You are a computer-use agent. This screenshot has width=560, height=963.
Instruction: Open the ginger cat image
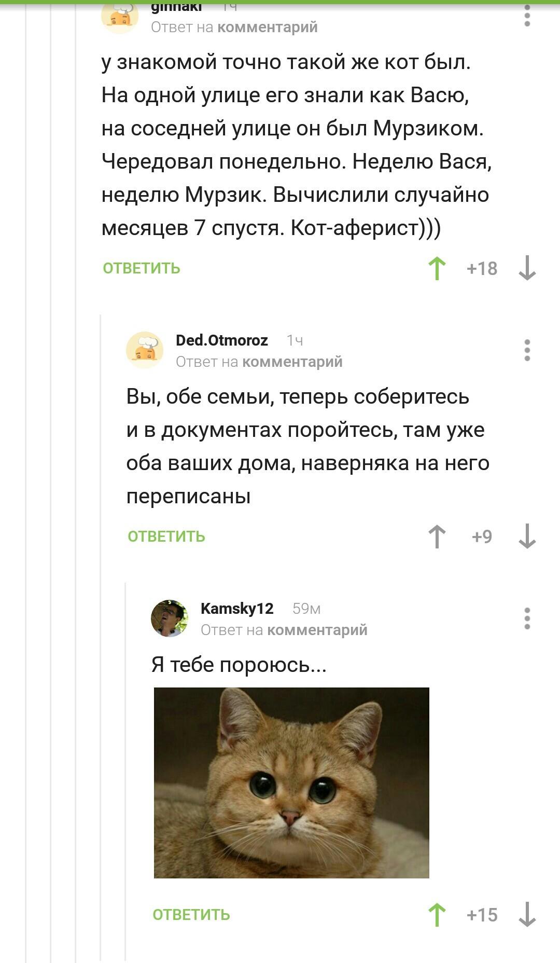291,783
